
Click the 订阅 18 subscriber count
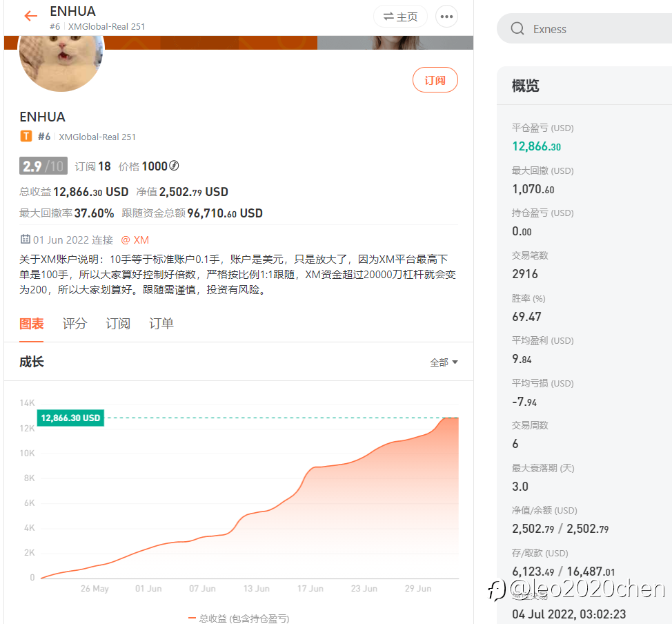(92, 166)
